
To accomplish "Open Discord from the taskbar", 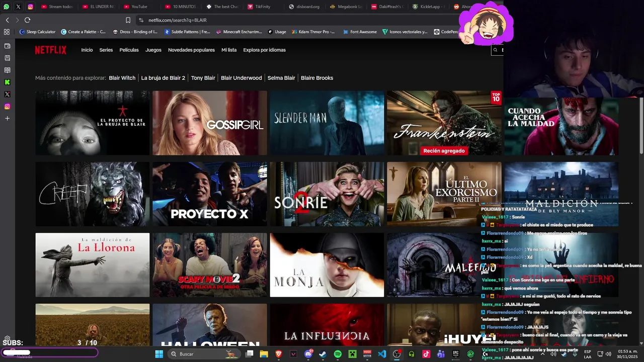I will (x=308, y=354).
